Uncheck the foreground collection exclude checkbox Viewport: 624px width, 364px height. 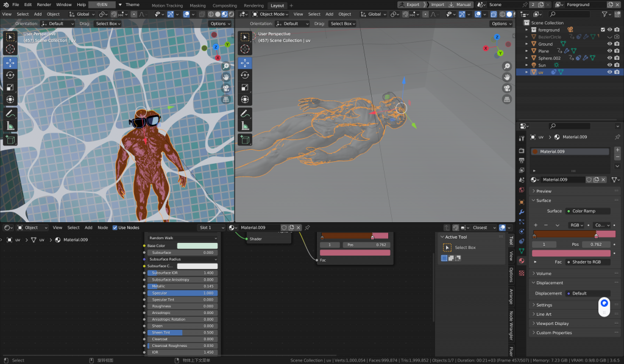click(603, 30)
